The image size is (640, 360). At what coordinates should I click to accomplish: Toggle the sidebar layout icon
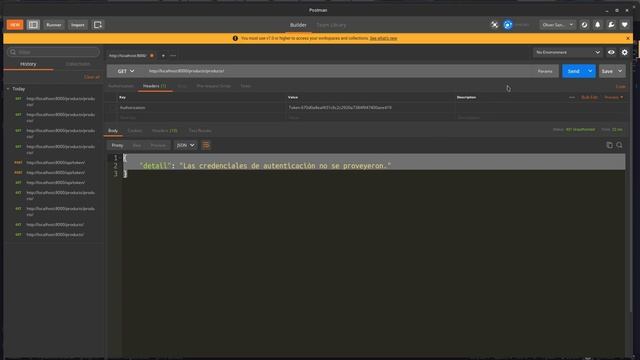[x=33, y=25]
